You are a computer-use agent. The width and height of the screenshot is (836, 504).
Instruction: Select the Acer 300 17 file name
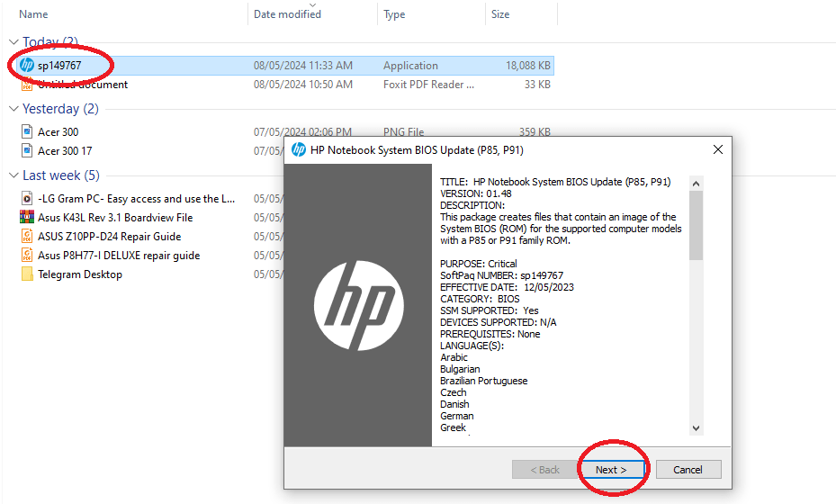tap(65, 151)
